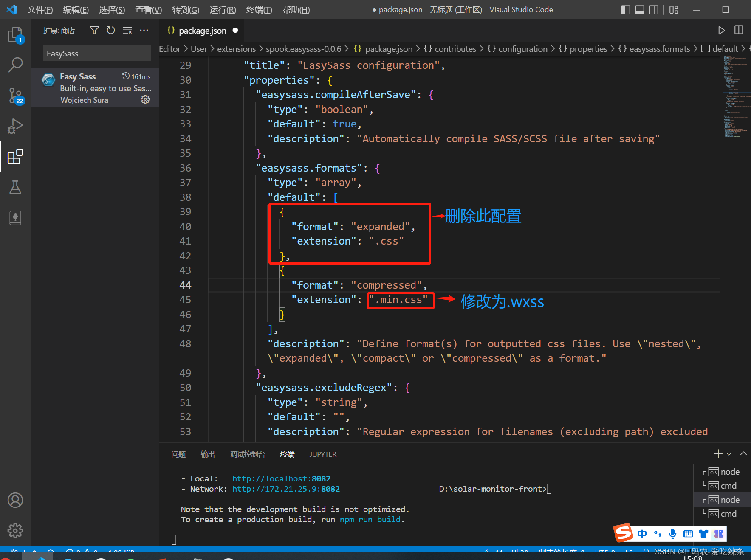Open the Run and Debug view
This screenshot has width=751, height=560.
coord(15,126)
